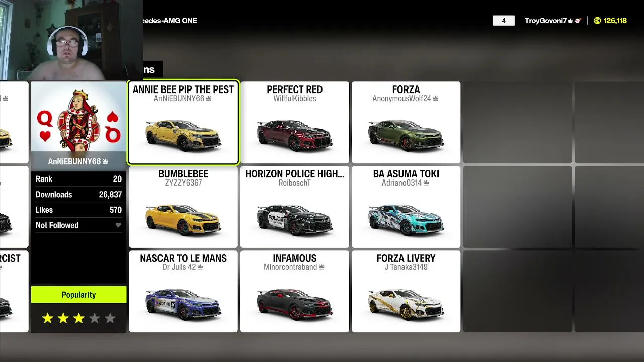Click the Rank label in creator panel
This screenshot has width=644, height=362.
point(44,179)
